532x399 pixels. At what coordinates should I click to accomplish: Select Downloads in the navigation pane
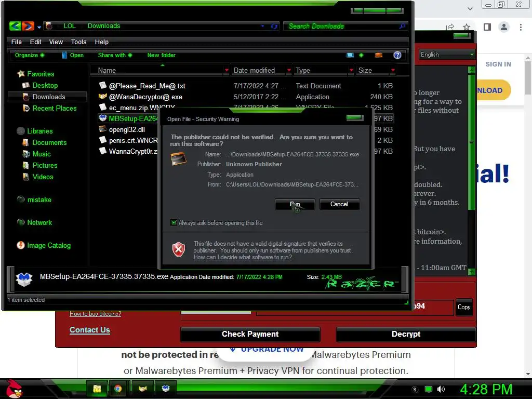48,97
